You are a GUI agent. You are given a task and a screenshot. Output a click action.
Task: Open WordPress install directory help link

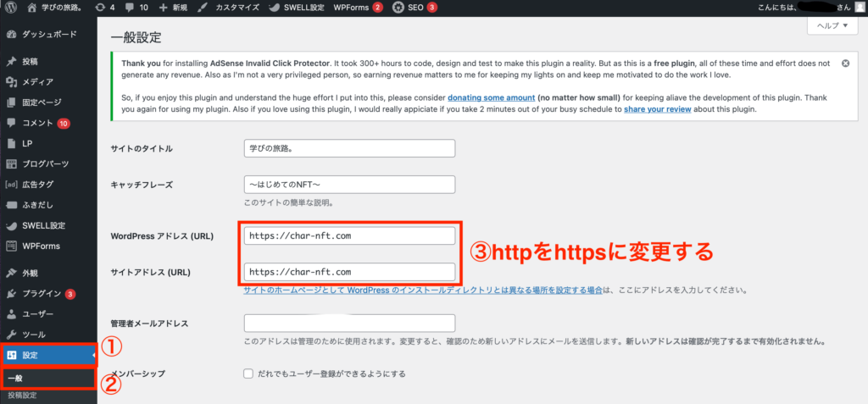coord(423,290)
